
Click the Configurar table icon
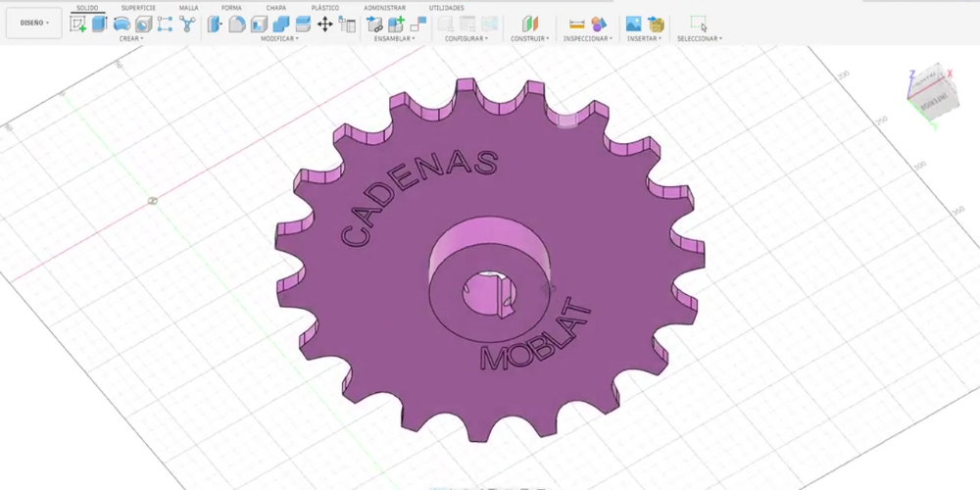point(467,24)
